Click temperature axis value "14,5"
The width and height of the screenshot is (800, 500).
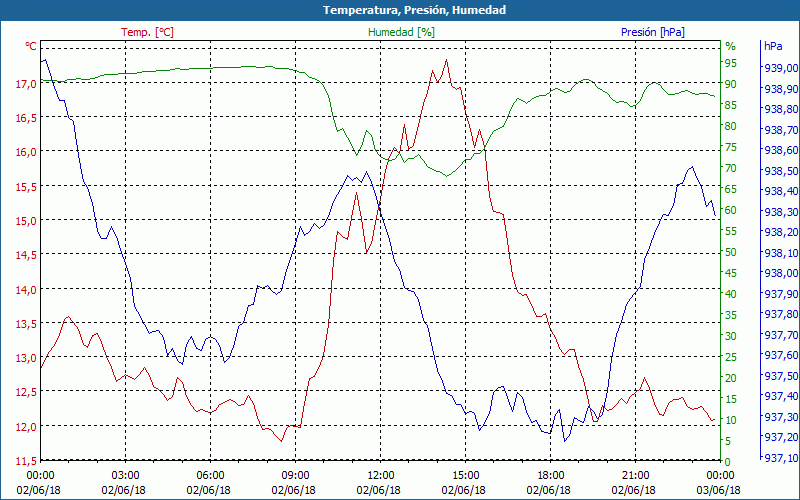pos(26,255)
